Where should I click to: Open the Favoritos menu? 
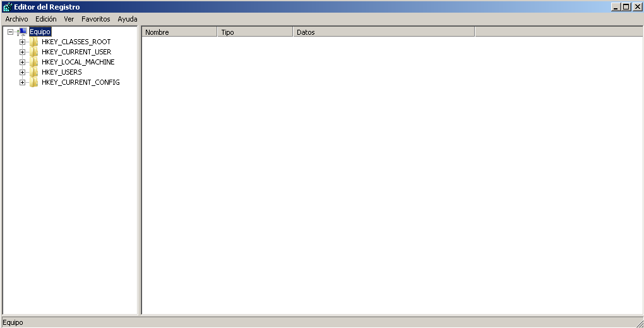[95, 19]
